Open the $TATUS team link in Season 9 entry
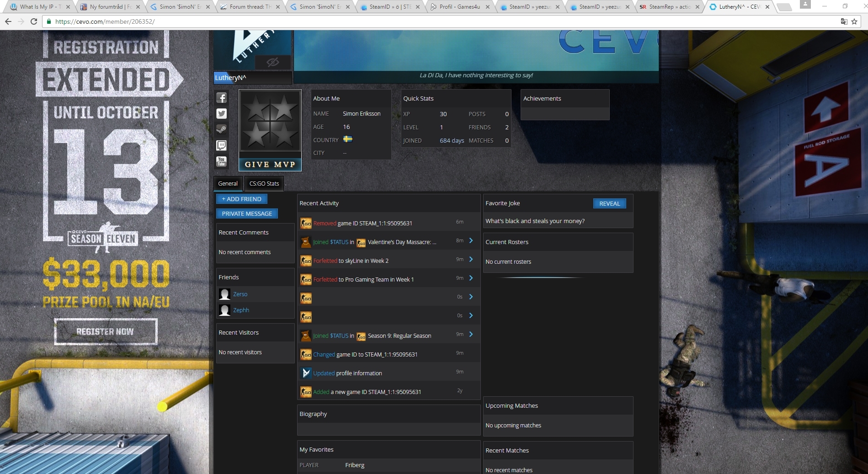868x474 pixels. point(339,336)
